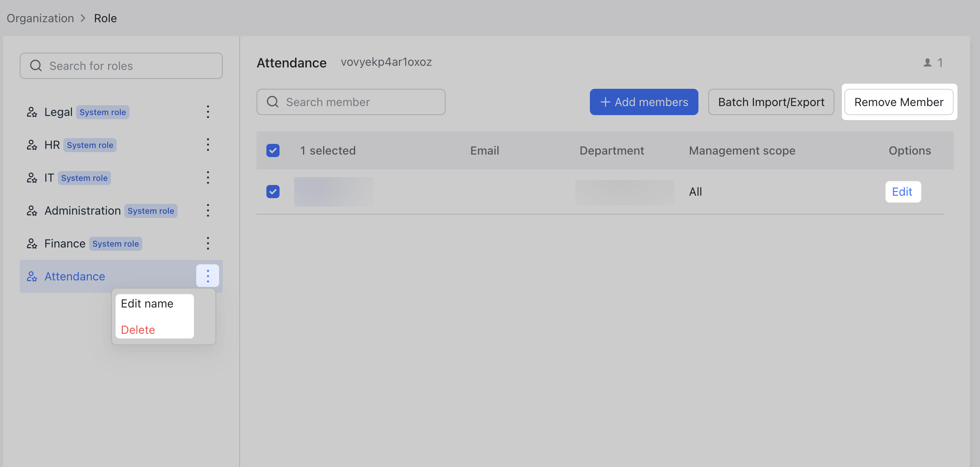Select Delete in the context menu
The image size is (980, 467).
(x=138, y=329)
